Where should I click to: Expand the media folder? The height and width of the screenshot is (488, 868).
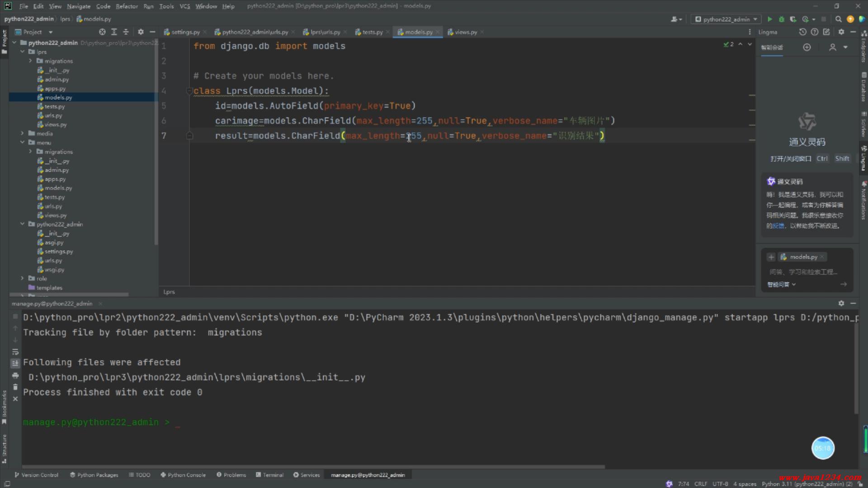pyautogui.click(x=22, y=133)
